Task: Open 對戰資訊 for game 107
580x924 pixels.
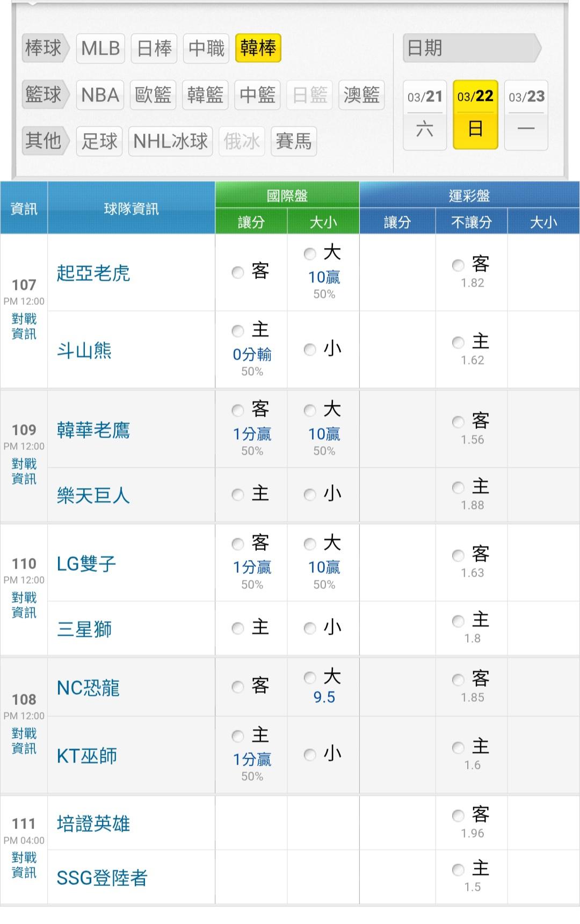Action: click(x=24, y=326)
